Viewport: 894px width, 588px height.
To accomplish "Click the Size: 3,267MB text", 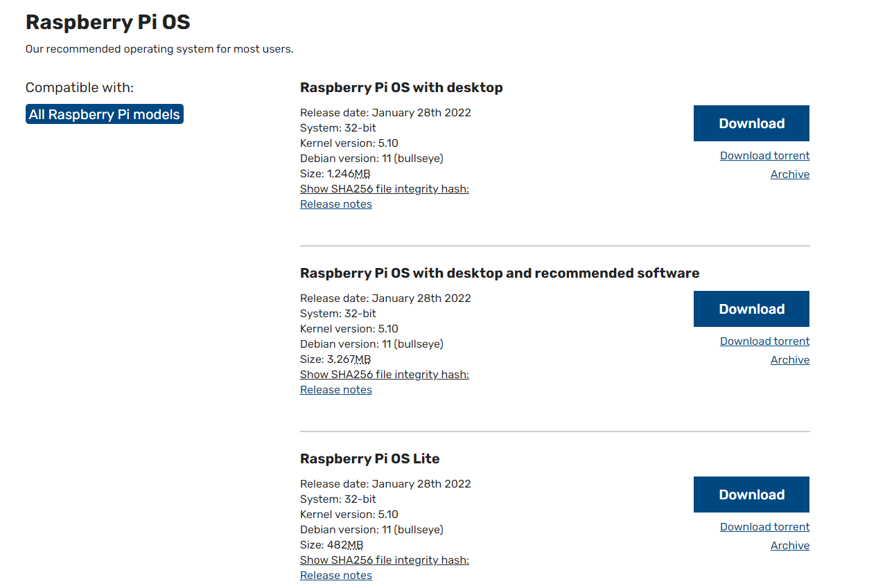I will point(335,359).
